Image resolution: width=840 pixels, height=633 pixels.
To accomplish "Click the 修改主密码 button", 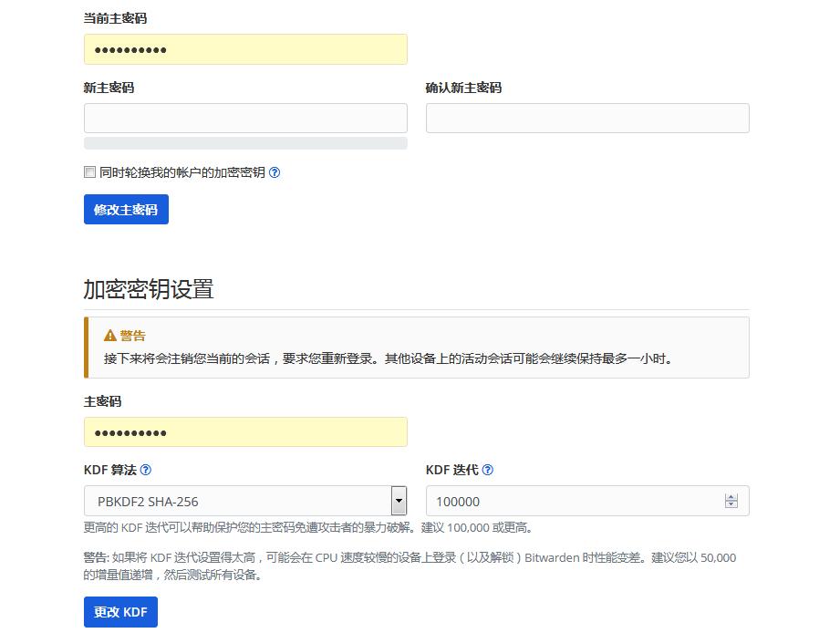I will point(126,209).
